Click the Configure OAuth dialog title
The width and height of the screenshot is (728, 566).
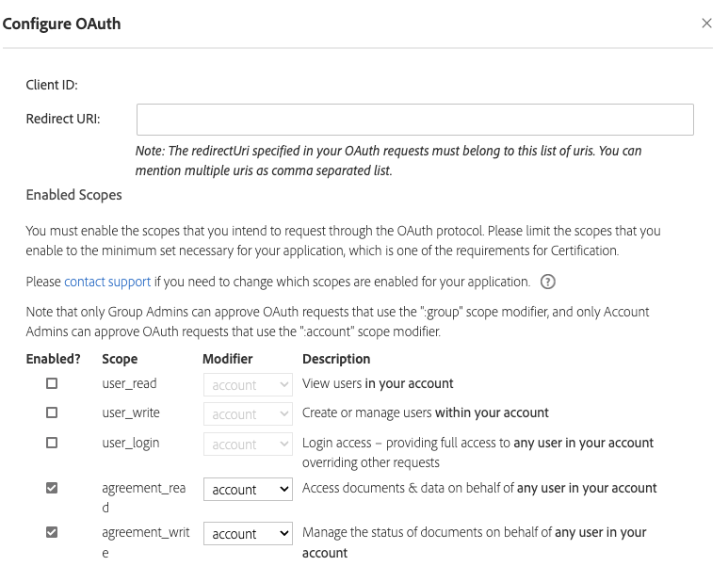62,24
